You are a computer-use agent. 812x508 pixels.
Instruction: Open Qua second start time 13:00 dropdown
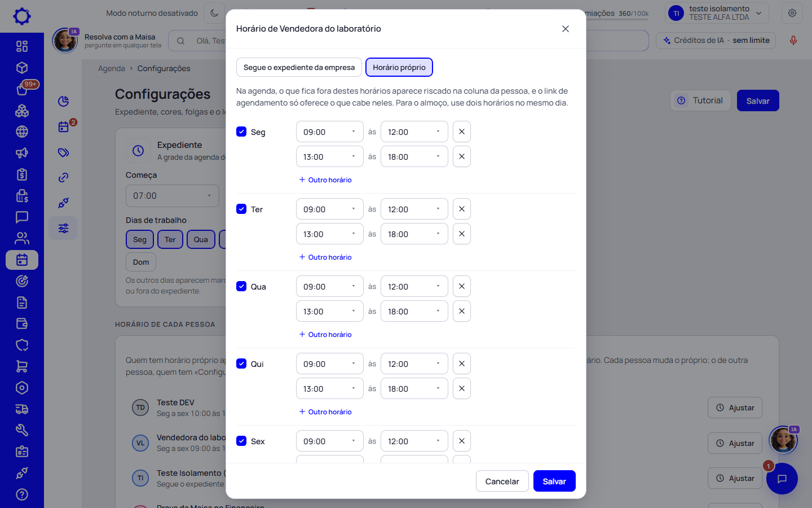pyautogui.click(x=330, y=311)
